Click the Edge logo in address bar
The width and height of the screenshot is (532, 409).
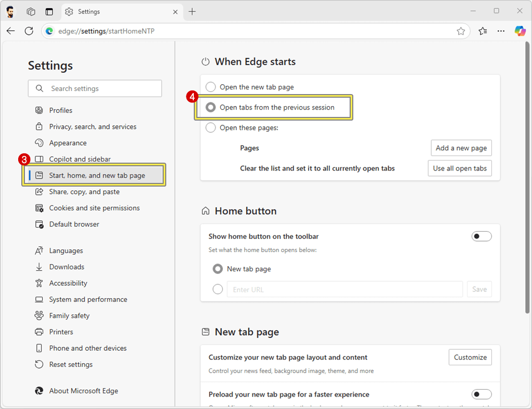tap(49, 31)
